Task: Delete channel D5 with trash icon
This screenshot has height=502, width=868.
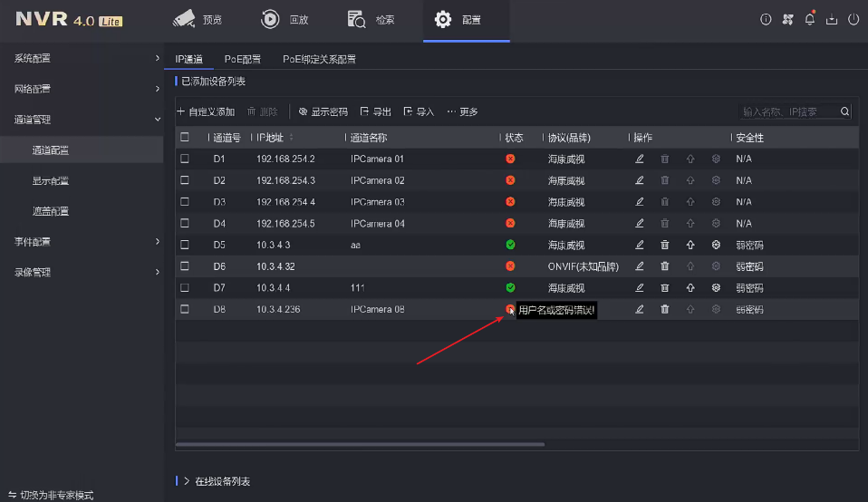Action: point(665,245)
